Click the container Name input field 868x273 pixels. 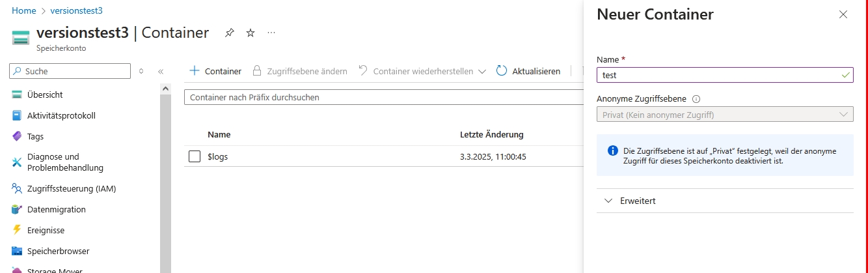point(716,75)
